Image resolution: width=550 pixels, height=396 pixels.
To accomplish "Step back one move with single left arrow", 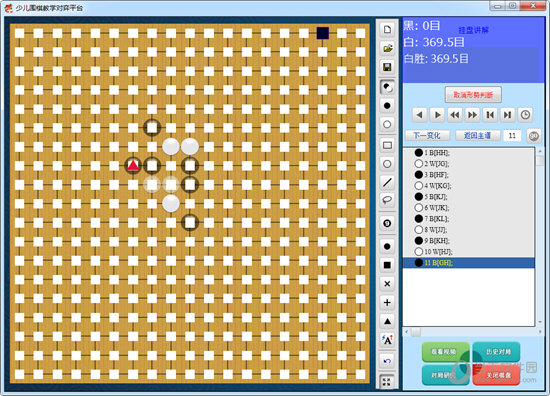I will click(x=420, y=115).
